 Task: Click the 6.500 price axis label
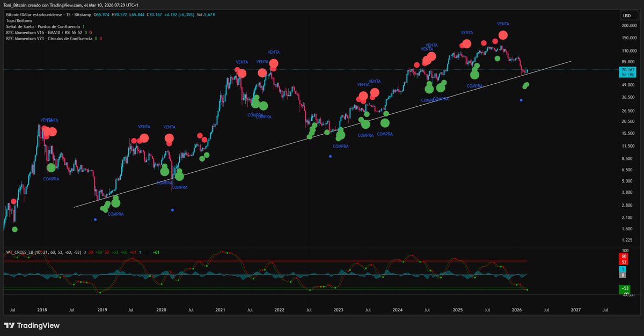tap(626, 170)
